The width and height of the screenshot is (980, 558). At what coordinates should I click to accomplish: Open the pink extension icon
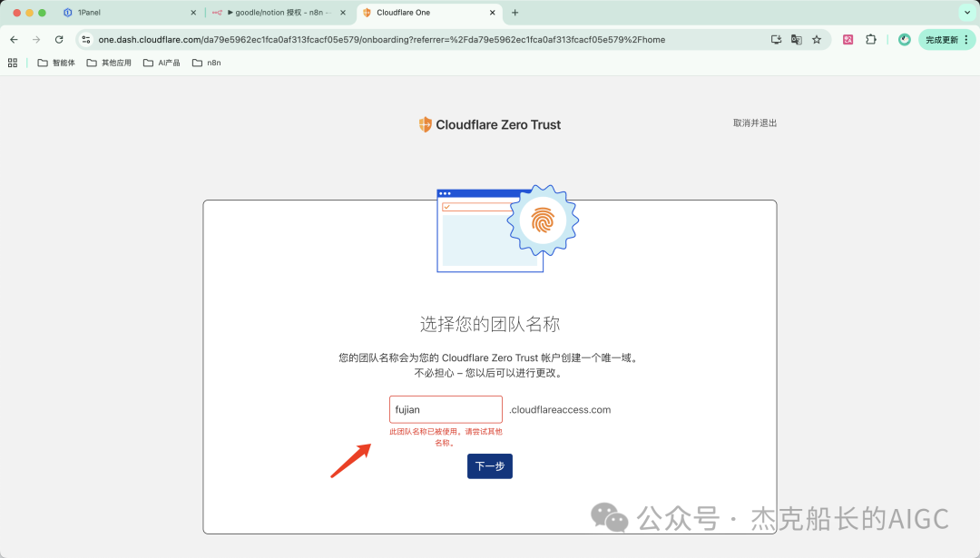[848, 39]
